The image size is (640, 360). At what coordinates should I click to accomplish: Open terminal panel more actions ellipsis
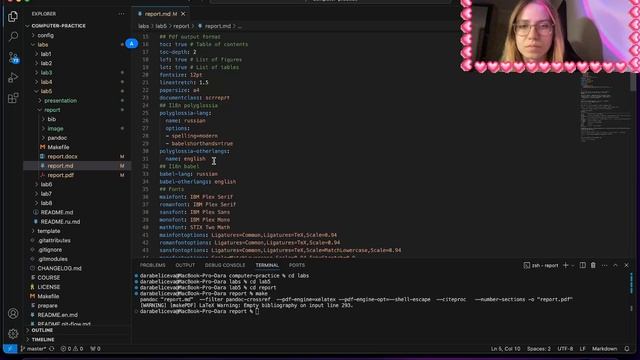(x=604, y=265)
